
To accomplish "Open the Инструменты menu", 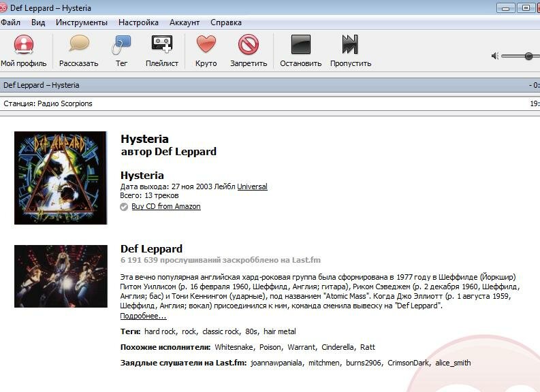I will [x=82, y=22].
